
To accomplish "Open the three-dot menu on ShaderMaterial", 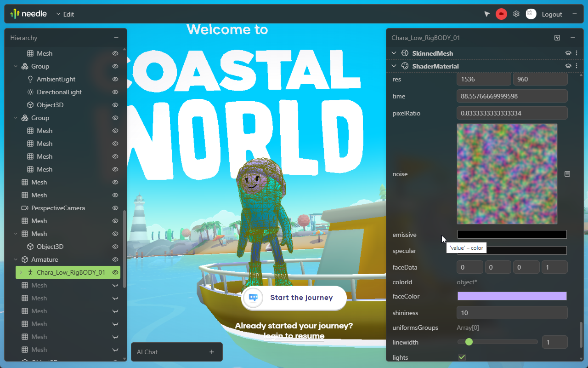I will (577, 66).
